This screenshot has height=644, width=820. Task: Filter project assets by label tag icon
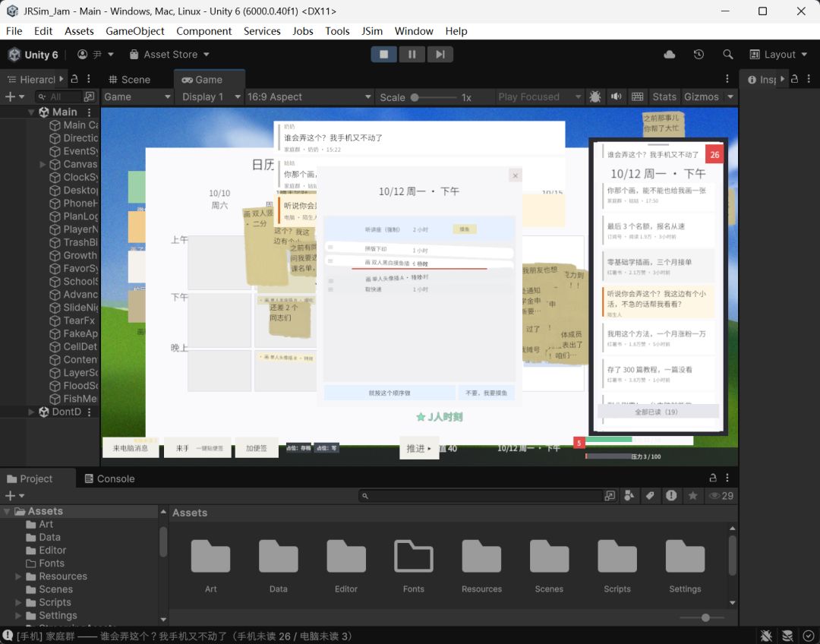tap(650, 496)
